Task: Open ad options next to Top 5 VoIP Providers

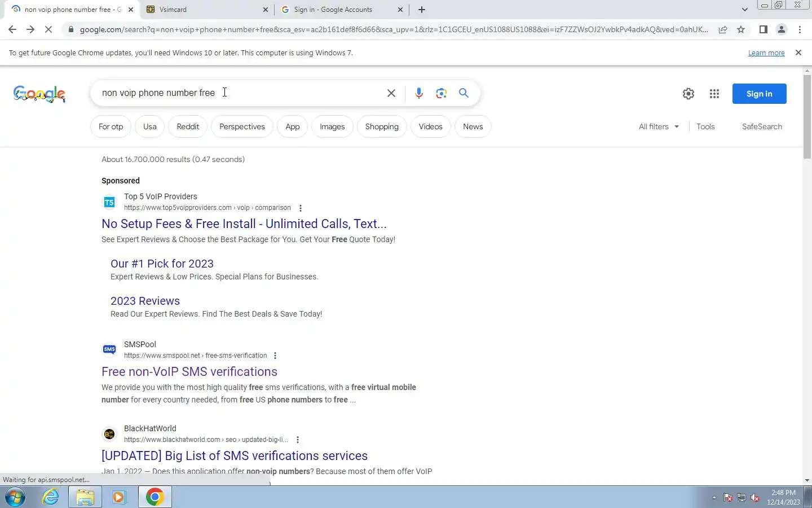Action: pos(300,208)
